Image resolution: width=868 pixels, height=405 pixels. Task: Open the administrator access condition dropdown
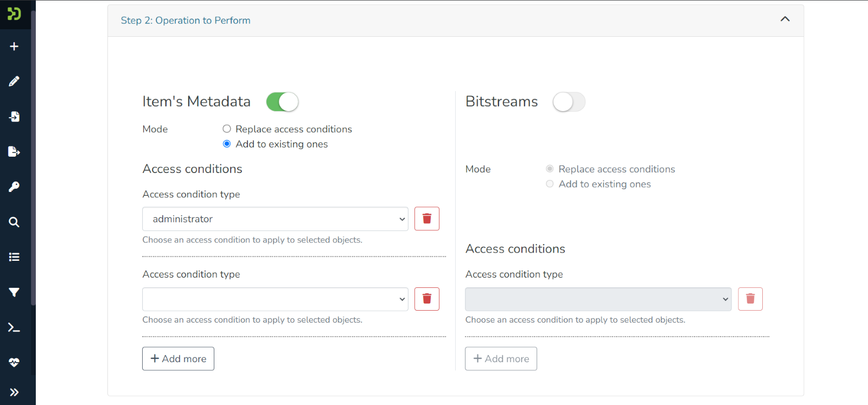pyautogui.click(x=275, y=219)
